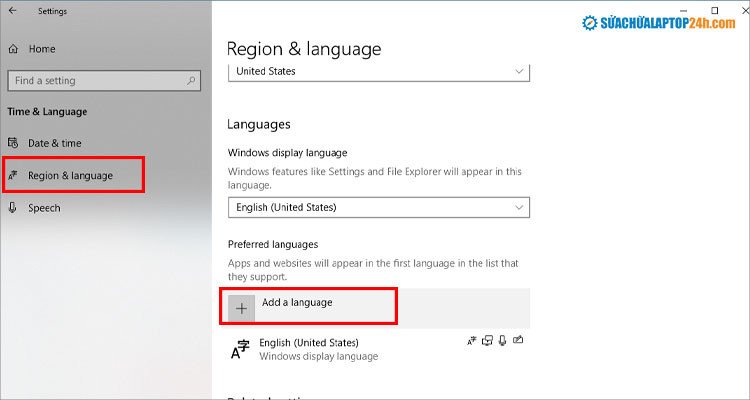Expand the Windows display language dropdown
This screenshot has height=400, width=750.
click(x=378, y=207)
